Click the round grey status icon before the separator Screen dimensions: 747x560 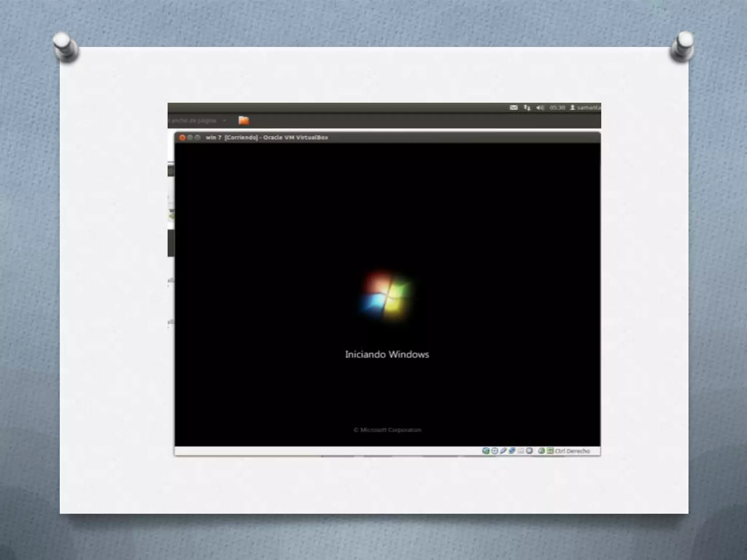pos(529,451)
